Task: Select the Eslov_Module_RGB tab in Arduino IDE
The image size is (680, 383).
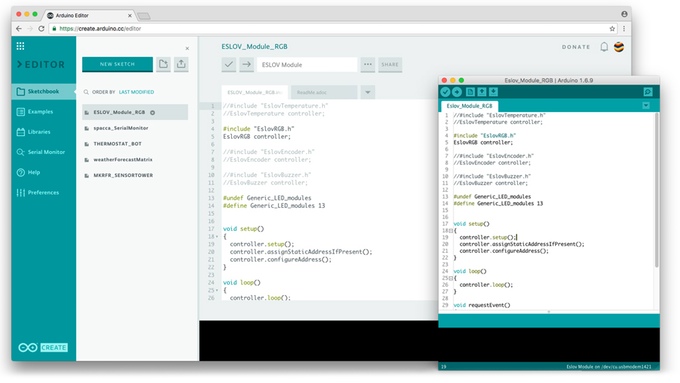Action: coord(469,106)
